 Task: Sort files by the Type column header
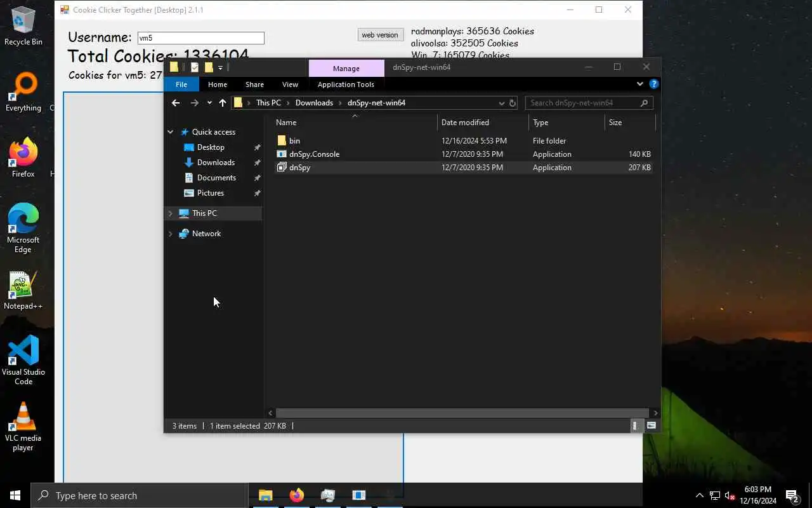pos(566,123)
